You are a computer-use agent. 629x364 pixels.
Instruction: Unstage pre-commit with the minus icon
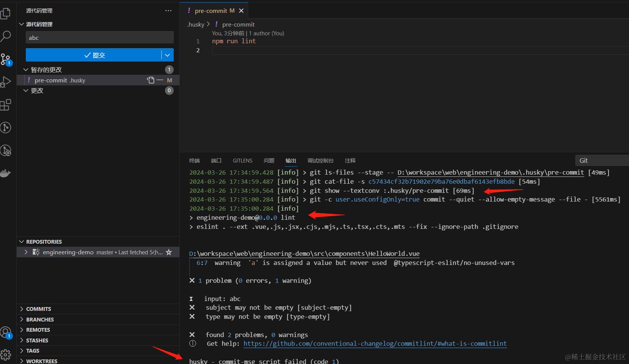tap(160, 80)
